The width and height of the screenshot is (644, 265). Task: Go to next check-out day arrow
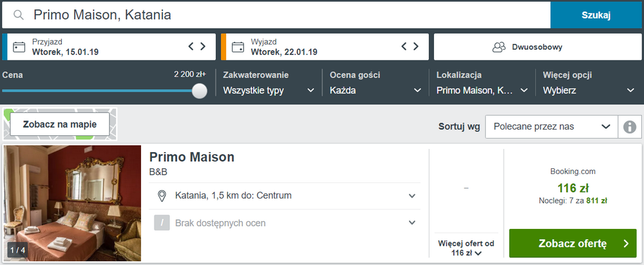[416, 46]
